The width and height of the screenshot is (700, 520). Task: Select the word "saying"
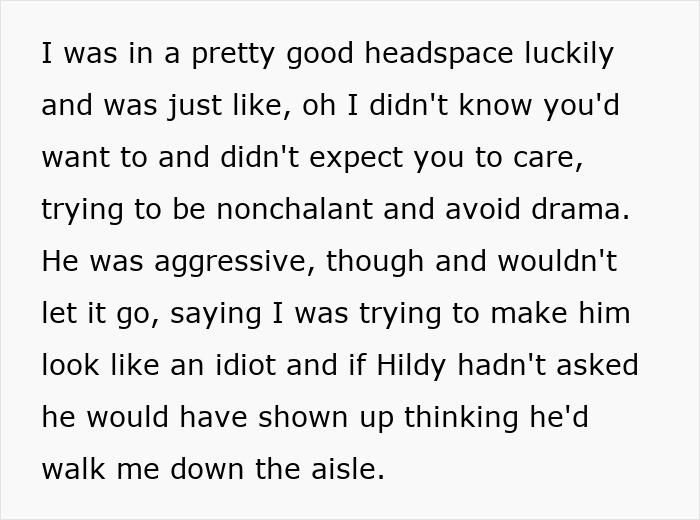coord(216,314)
